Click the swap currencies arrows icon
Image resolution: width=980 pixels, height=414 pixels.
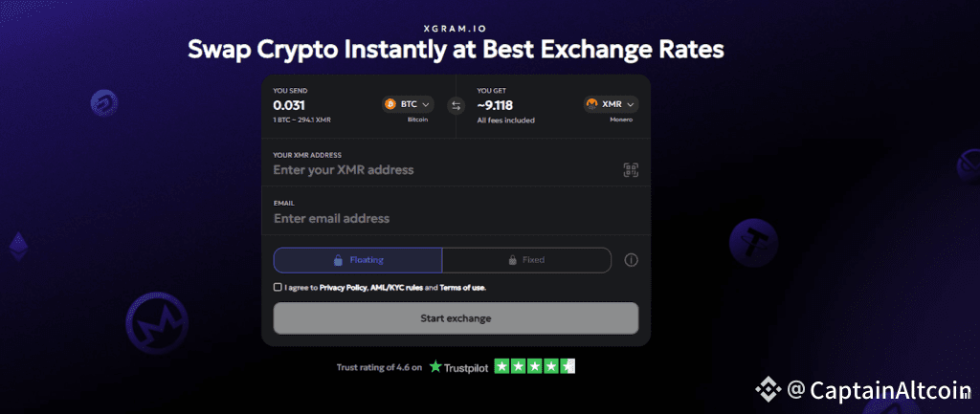coord(456,105)
